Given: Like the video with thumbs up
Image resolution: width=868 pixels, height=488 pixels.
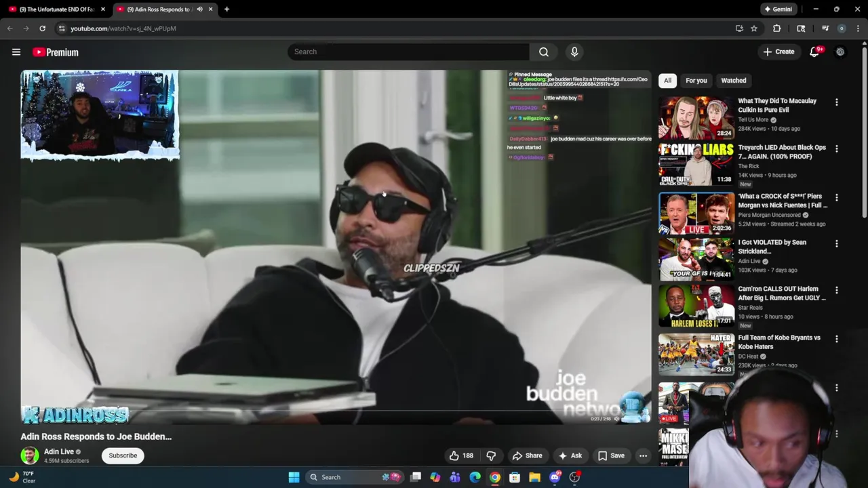Looking at the screenshot, I should click(x=460, y=456).
